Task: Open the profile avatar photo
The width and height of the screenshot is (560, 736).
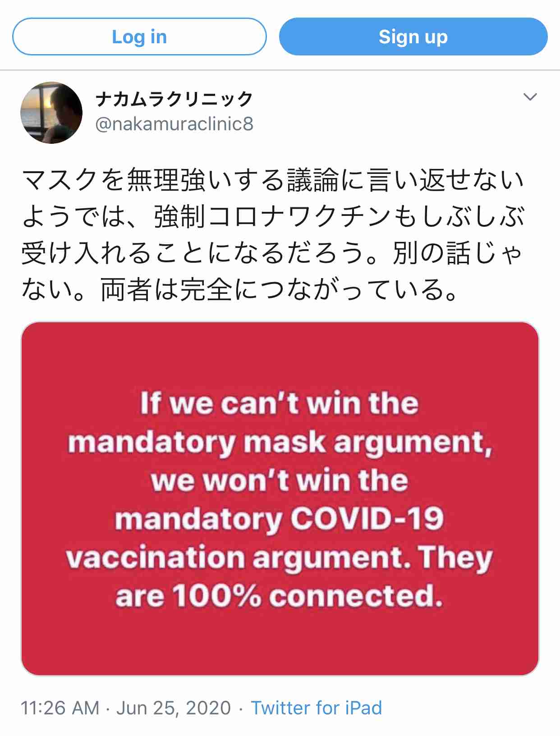Action: (x=51, y=113)
